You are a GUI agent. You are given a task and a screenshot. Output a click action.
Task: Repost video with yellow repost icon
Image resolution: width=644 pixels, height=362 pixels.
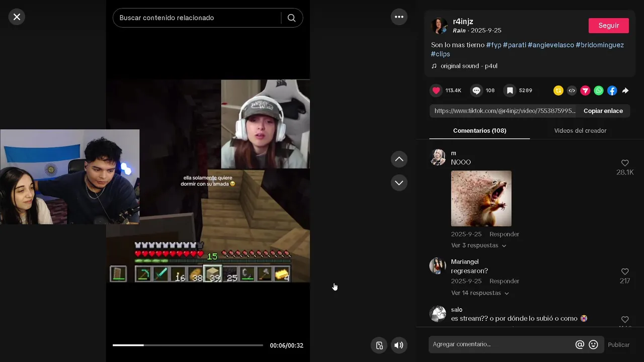click(558, 90)
